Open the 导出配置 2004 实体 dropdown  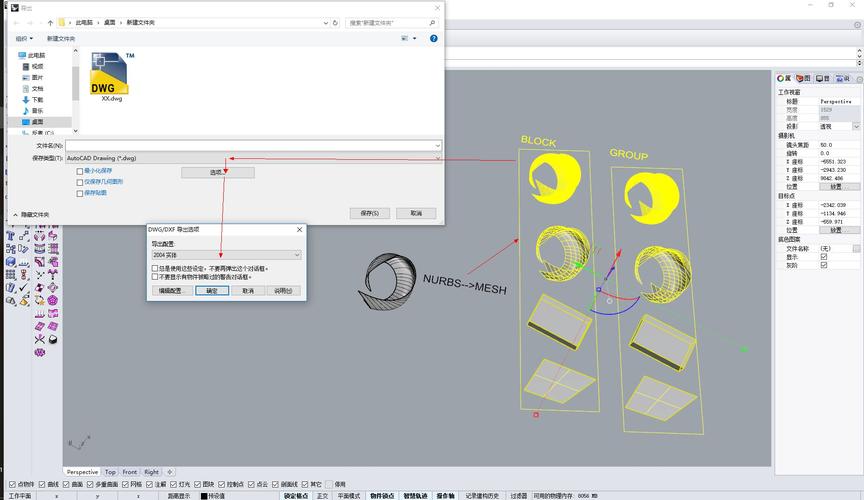pyautogui.click(x=298, y=255)
